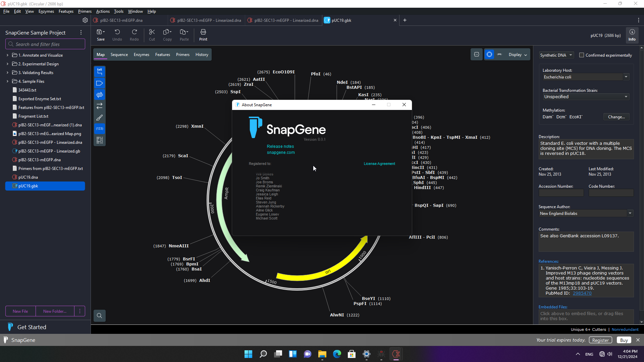The image size is (644, 362).
Task: Expand the '4. Sample Files' folder
Action: click(7, 81)
